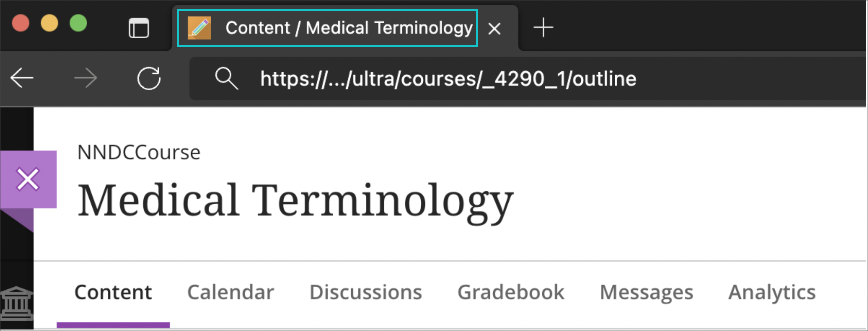Click the red window close button
868x331 pixels.
click(21, 23)
